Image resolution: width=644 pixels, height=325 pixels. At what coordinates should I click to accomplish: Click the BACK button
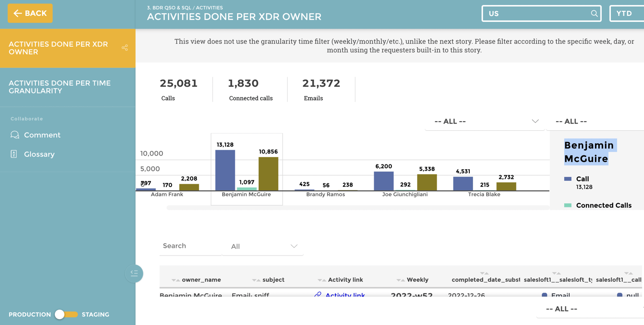tap(30, 13)
